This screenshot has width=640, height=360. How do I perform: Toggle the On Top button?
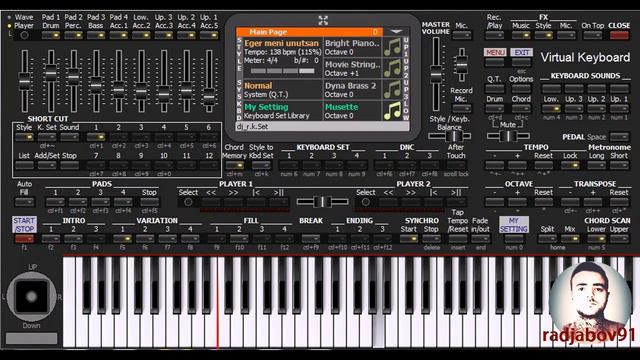[x=593, y=35]
